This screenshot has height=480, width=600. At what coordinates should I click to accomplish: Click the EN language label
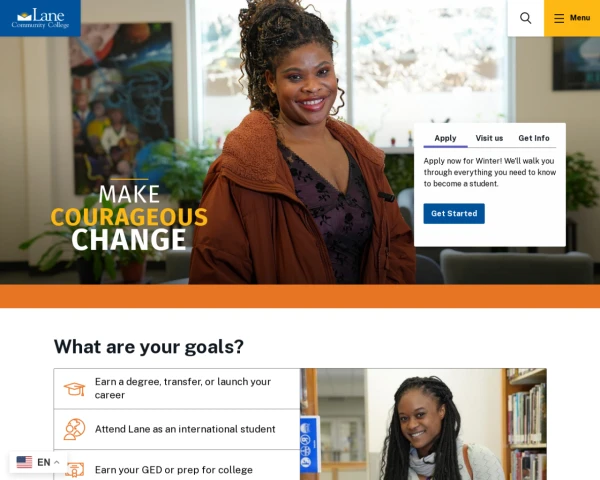(44, 462)
